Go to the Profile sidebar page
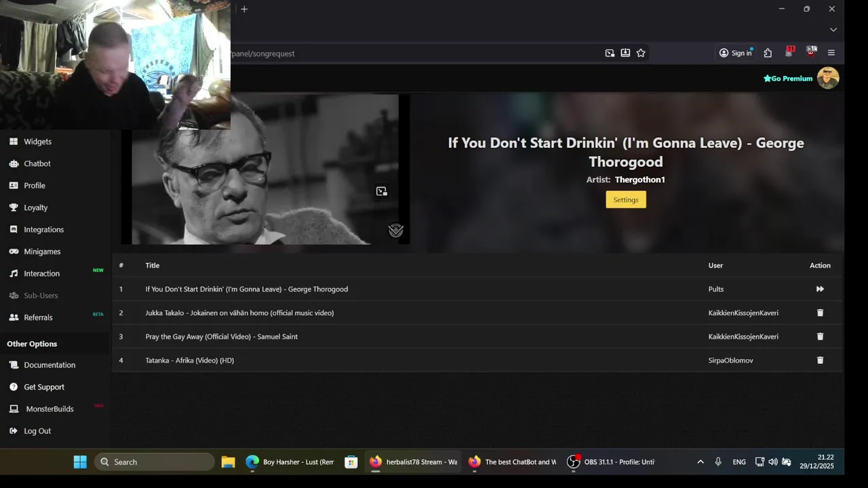The width and height of the screenshot is (868, 488). (x=35, y=185)
